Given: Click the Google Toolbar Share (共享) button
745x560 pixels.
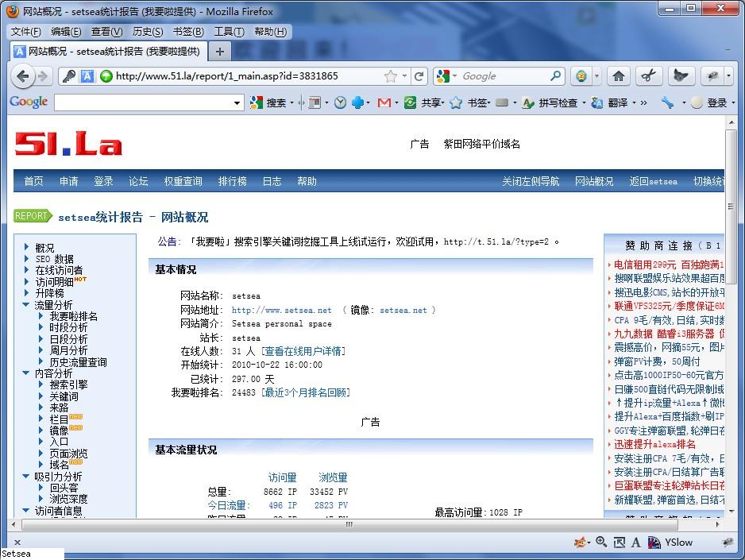Looking at the screenshot, I should click(x=423, y=102).
